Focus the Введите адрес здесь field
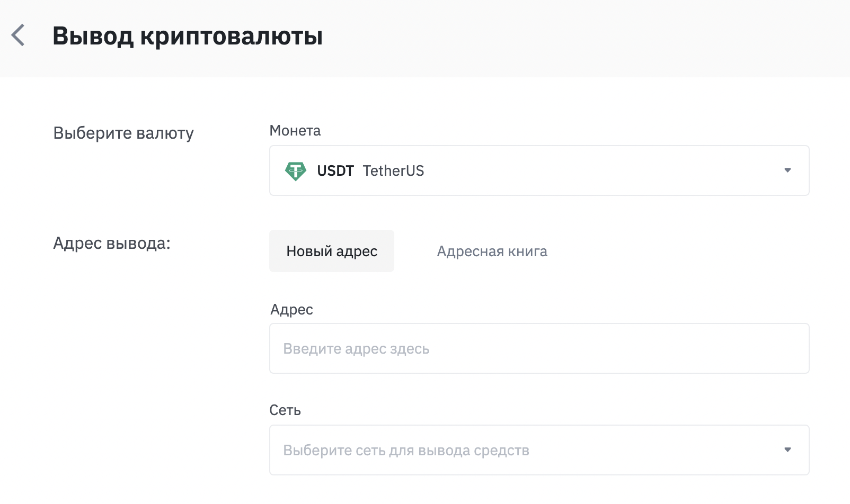This screenshot has width=850, height=504. point(539,348)
